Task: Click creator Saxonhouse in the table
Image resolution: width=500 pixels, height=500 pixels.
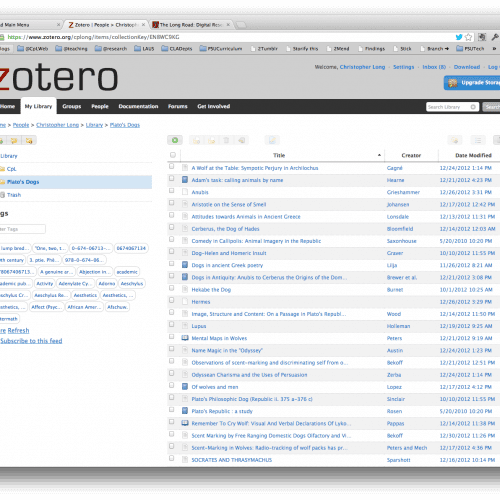Action: 402,241
